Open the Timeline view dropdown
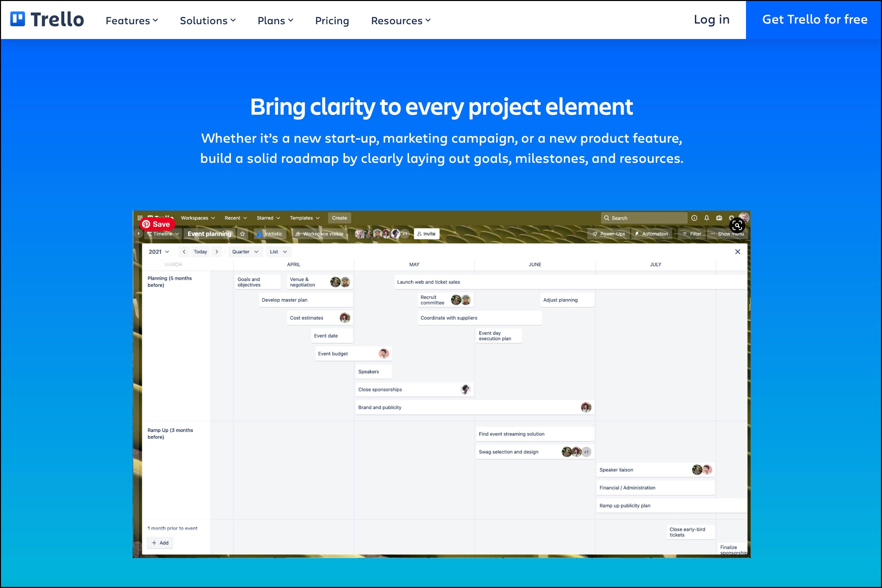Viewport: 882px width, 588px height. click(x=163, y=234)
